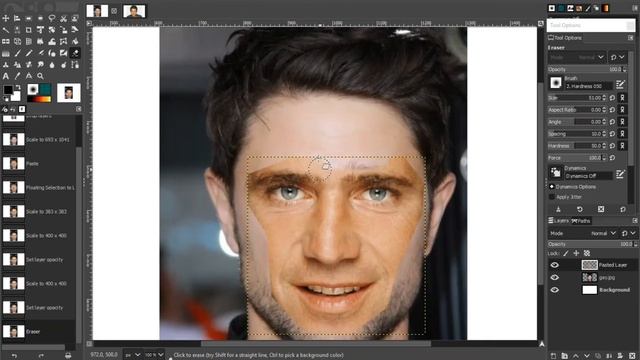Switch to the Paths tab
The height and width of the screenshot is (360, 640).
[581, 221]
